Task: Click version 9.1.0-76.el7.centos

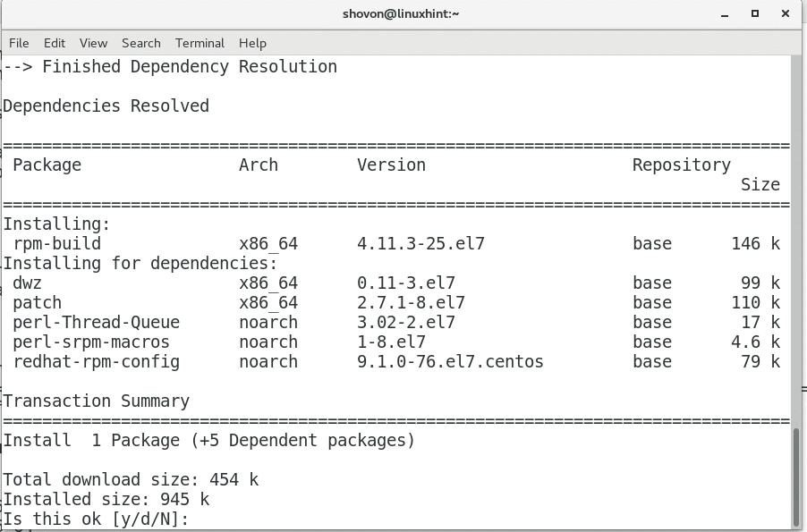Action: click(x=450, y=361)
